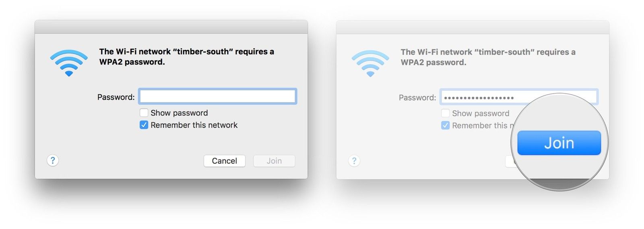This screenshot has width=644, height=229.
Task: Click the Password: label in right dialog
Action: coord(417,98)
